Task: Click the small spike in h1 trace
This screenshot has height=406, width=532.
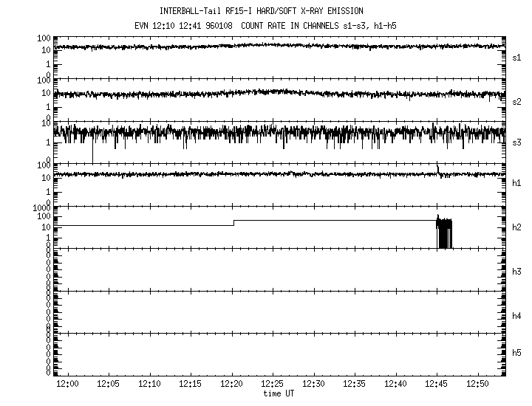Action: pos(438,170)
